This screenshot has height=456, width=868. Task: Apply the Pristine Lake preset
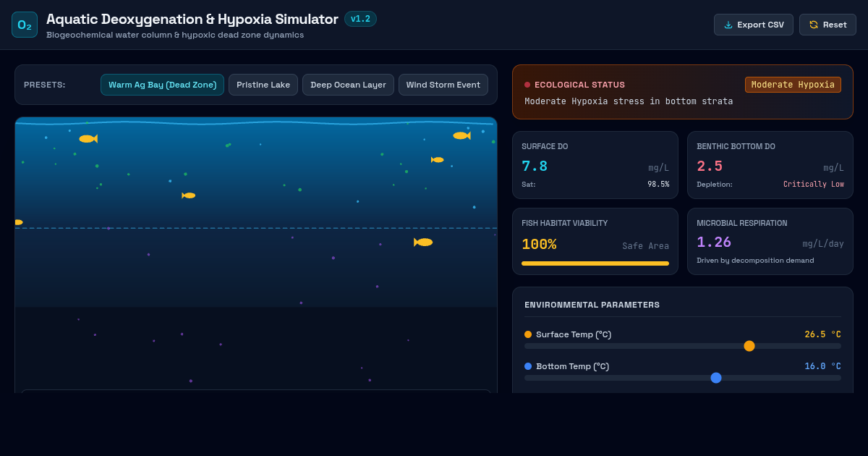[x=263, y=85]
